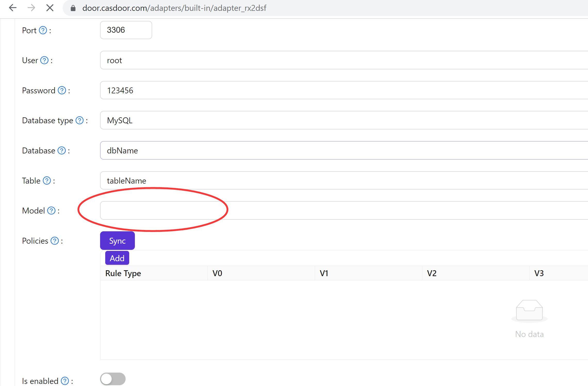Image resolution: width=588 pixels, height=386 pixels.
Task: Click the Model help tooltip icon
Action: point(51,211)
